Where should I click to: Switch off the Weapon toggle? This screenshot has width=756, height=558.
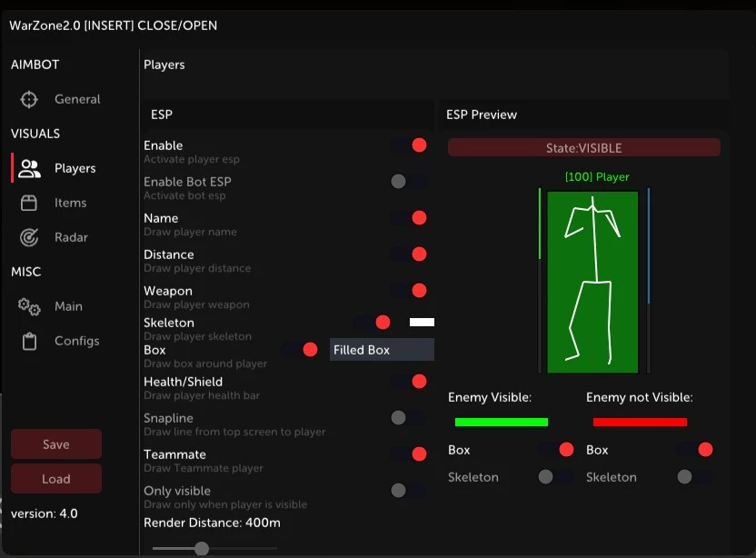[x=409, y=290]
